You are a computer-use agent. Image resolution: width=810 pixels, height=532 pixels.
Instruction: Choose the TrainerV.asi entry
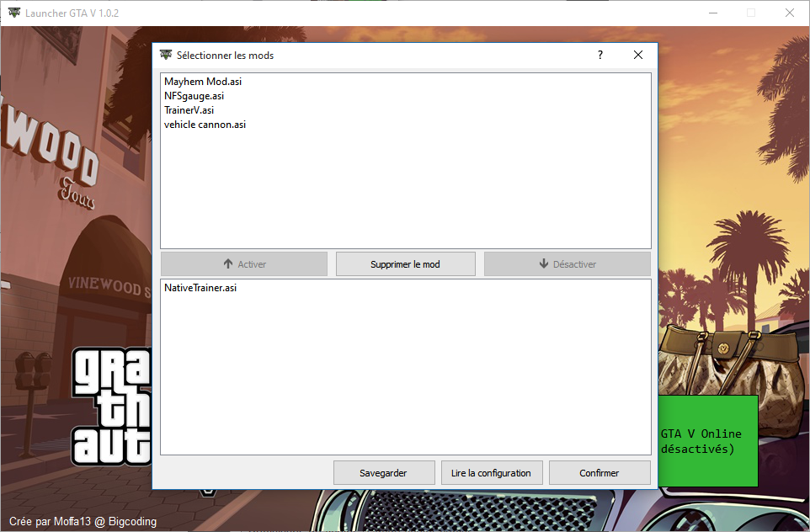pyautogui.click(x=189, y=110)
